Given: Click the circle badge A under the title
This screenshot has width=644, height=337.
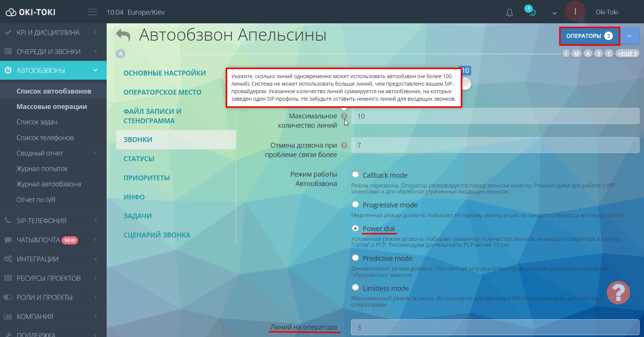Looking at the screenshot, I should (121, 54).
